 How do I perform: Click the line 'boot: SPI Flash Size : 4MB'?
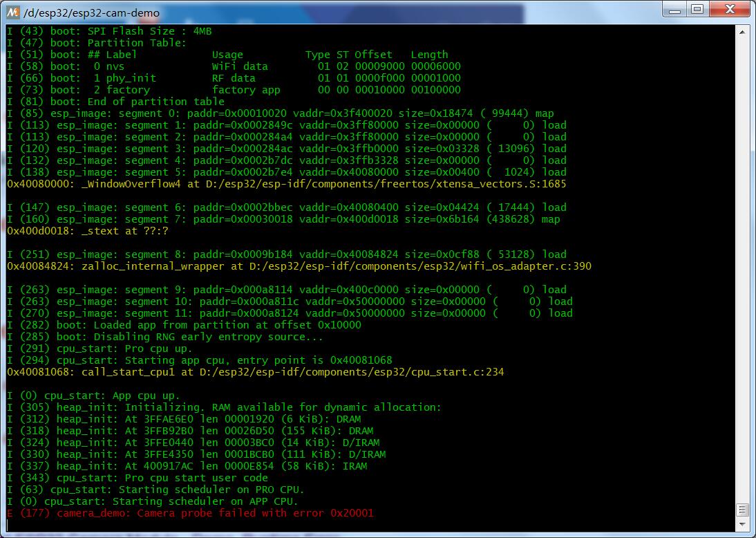coord(109,31)
